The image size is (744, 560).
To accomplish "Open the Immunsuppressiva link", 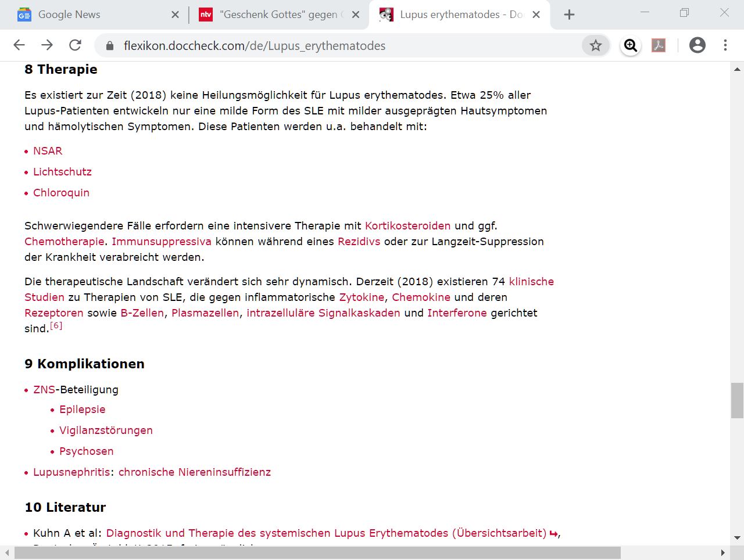I will [162, 242].
